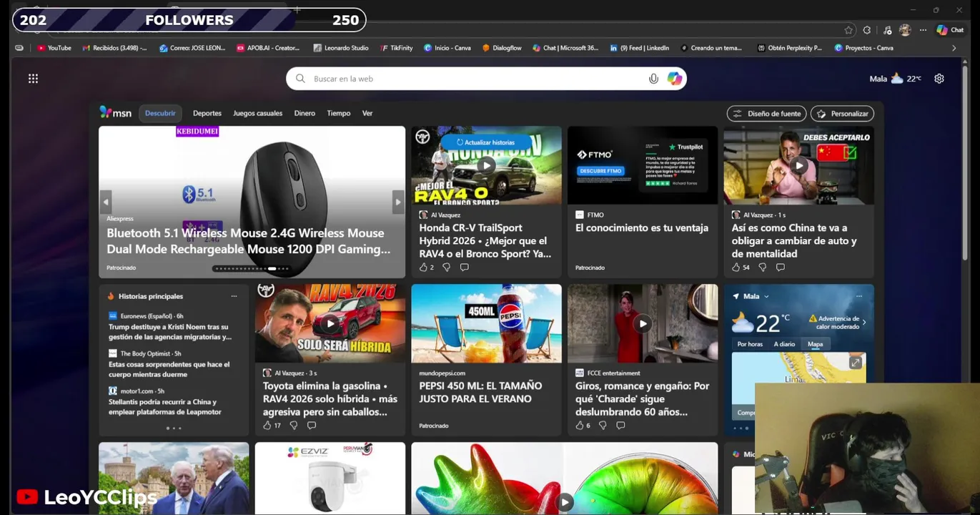Open comments on Toyota RAV4 article
Screen dimensions: 980x515
[x=312, y=426]
